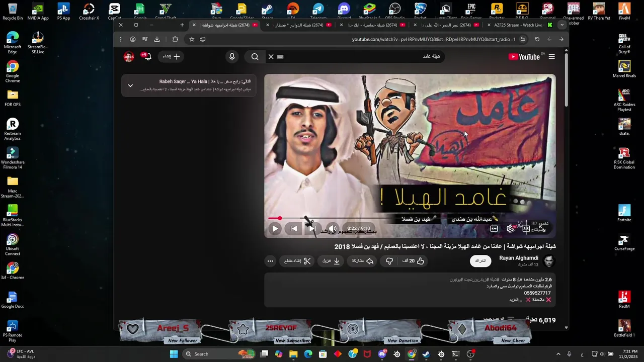Open Windows Start menu
This screenshot has width=644, height=362.
[x=174, y=354]
